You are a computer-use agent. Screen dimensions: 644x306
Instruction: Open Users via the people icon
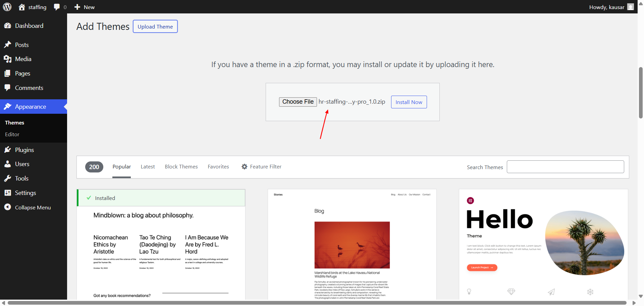(8, 164)
